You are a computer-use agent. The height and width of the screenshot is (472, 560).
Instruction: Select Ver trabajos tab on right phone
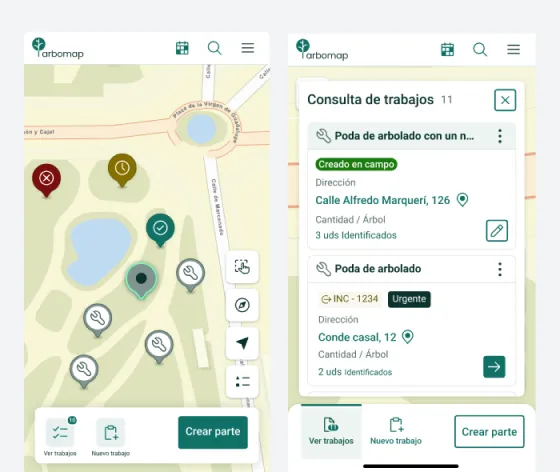pyautogui.click(x=331, y=431)
